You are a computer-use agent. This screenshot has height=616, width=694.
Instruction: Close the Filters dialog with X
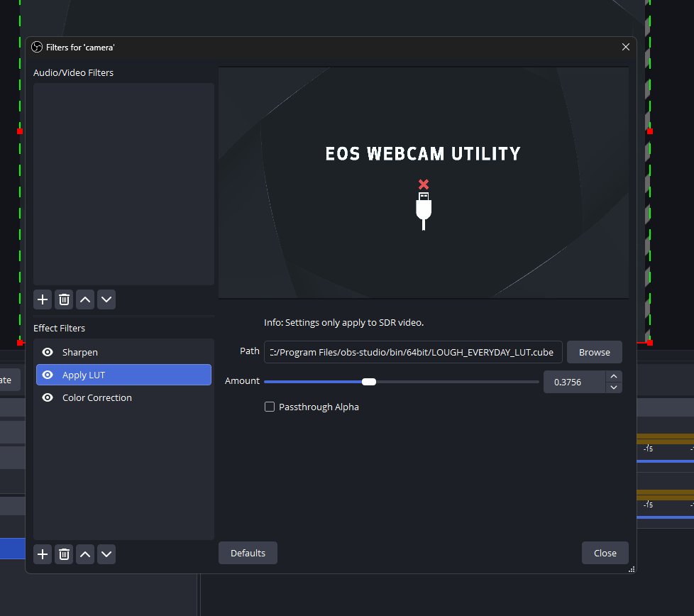click(626, 47)
